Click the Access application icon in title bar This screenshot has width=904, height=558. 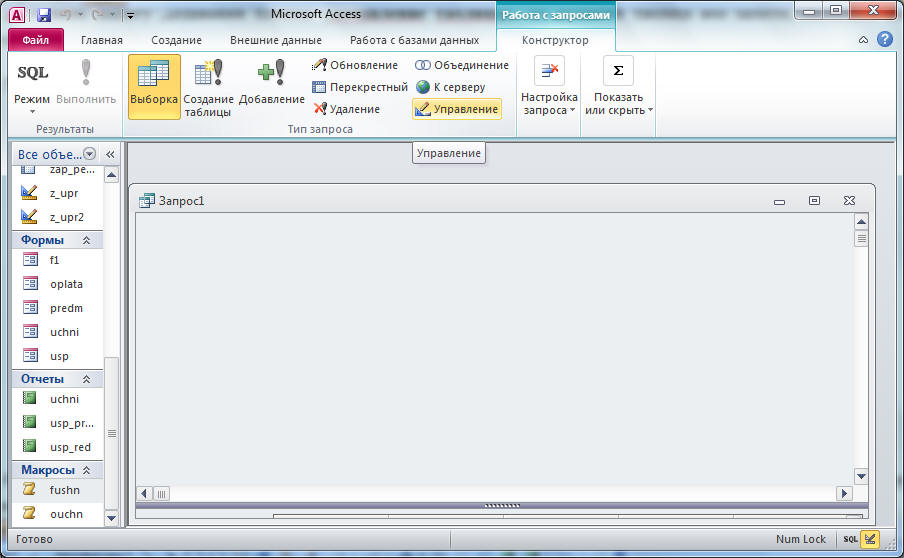[x=17, y=15]
